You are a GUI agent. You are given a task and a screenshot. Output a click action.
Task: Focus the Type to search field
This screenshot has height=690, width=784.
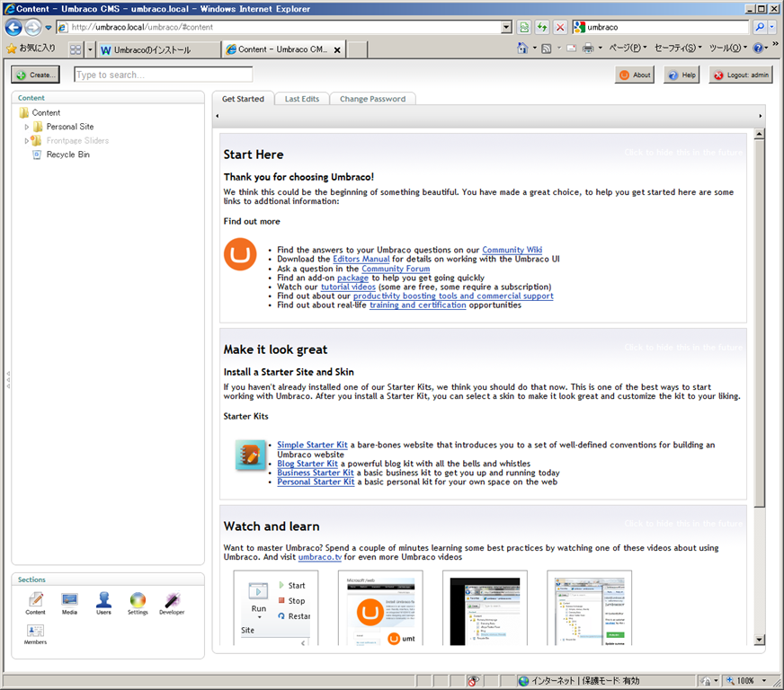163,75
